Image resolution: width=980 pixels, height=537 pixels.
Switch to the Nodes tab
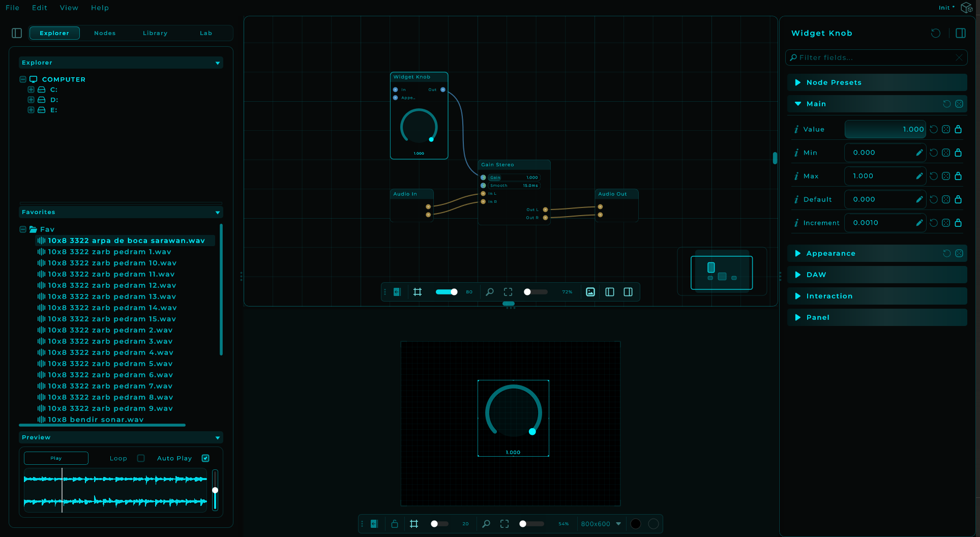tap(105, 33)
